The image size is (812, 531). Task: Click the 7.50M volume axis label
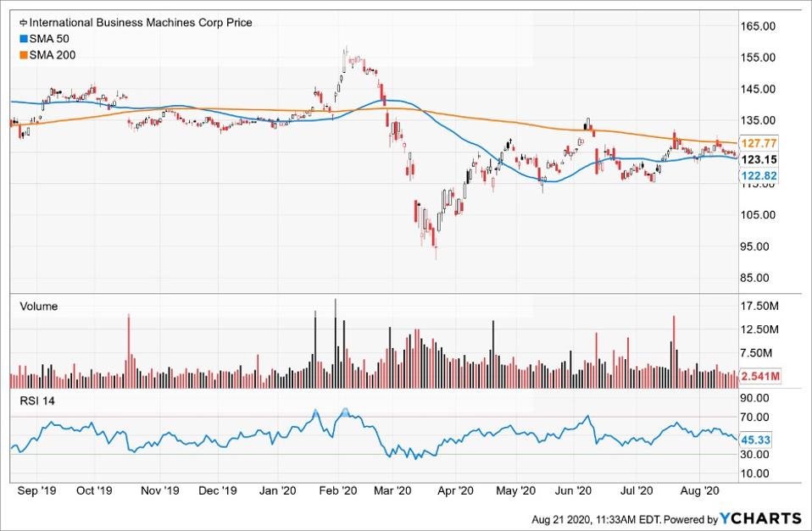pyautogui.click(x=757, y=353)
